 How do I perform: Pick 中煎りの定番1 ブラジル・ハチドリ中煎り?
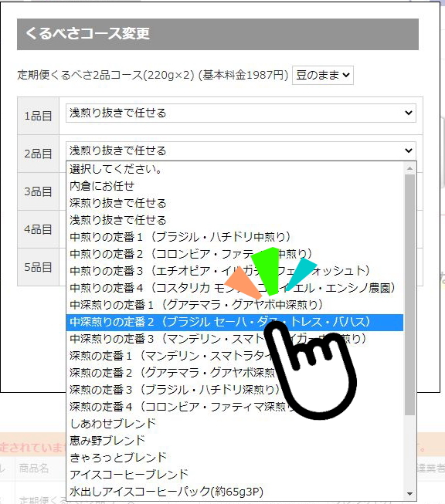[235, 237]
